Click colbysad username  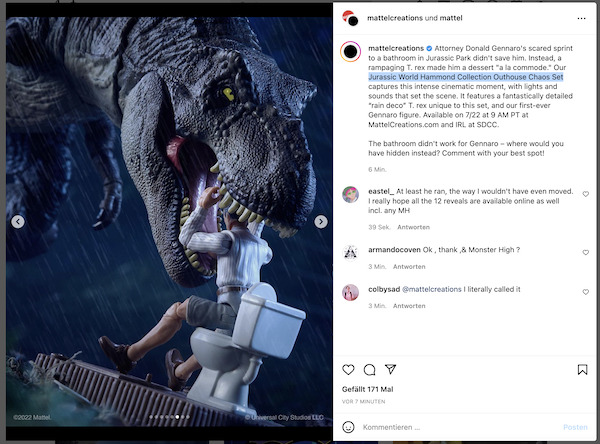point(384,289)
